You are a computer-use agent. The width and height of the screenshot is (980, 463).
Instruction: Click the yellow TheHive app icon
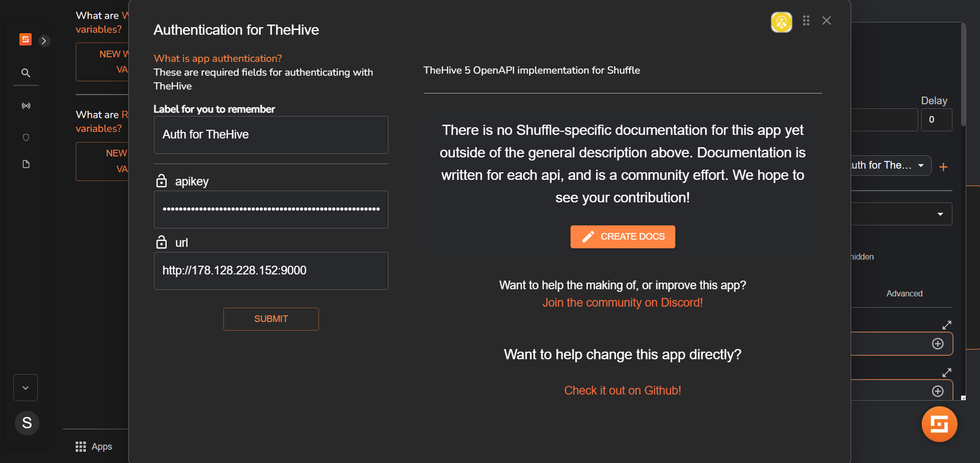coord(781,22)
